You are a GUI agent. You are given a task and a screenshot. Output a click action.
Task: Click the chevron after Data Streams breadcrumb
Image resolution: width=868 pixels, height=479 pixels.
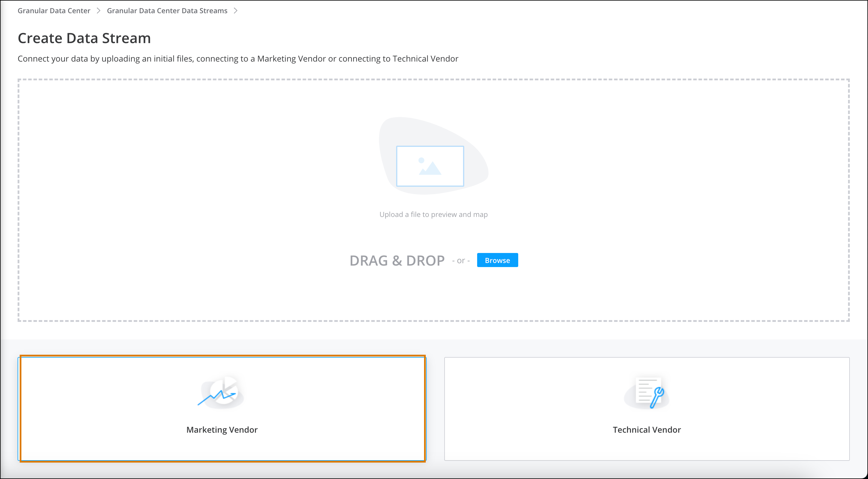point(236,11)
